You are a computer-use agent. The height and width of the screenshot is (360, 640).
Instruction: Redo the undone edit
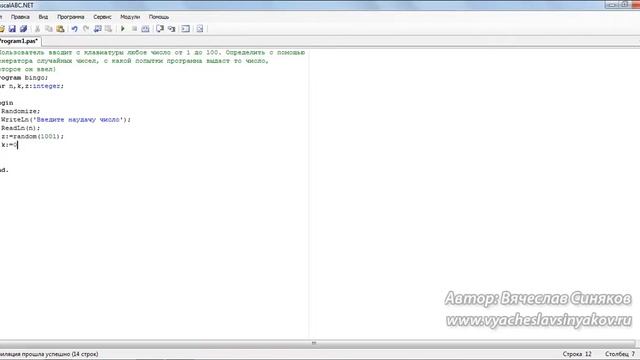(x=86, y=29)
